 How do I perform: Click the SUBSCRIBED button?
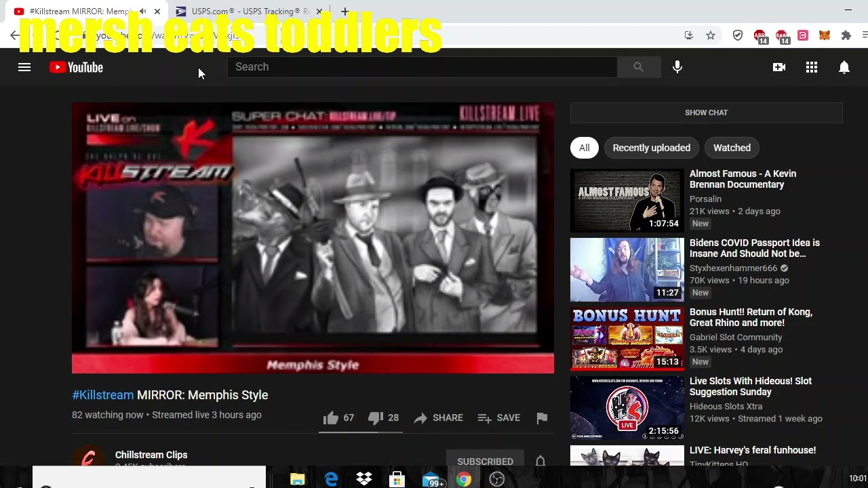[x=485, y=461]
